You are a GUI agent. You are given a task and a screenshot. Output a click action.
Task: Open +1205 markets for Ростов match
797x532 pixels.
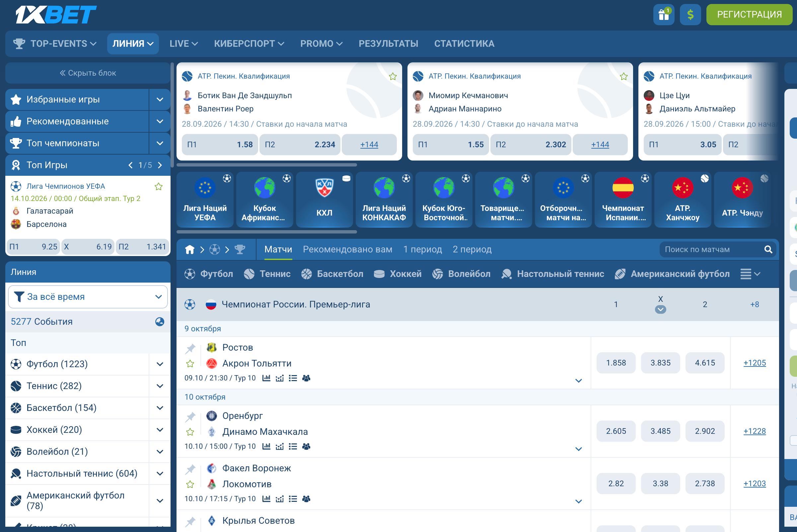pos(755,363)
